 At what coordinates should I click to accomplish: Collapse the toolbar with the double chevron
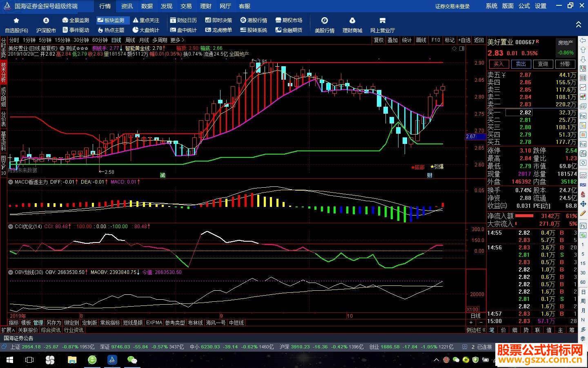578,25
